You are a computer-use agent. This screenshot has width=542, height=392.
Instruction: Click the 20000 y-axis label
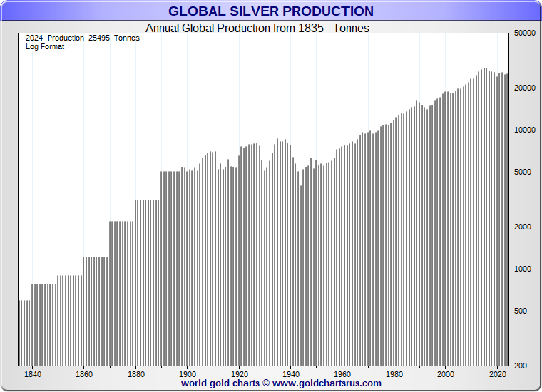click(x=525, y=88)
